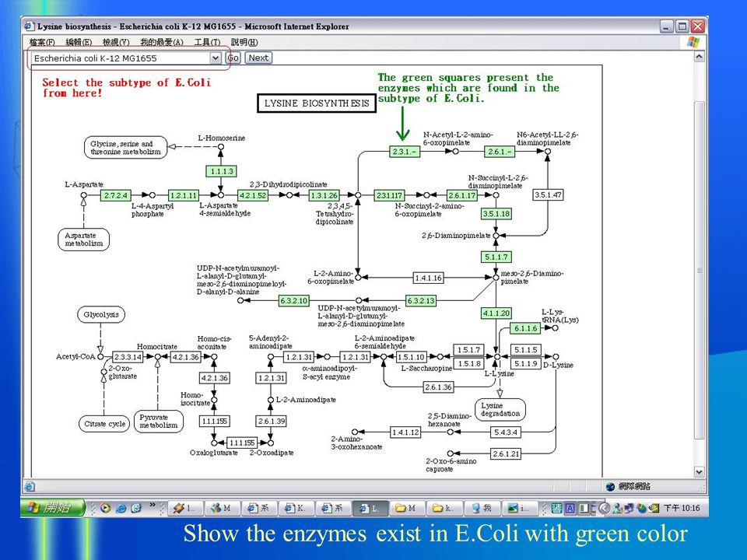The height and width of the screenshot is (560, 747).
Task: Click the browser window's vertical scrollbar down arrow
Action: point(699,472)
